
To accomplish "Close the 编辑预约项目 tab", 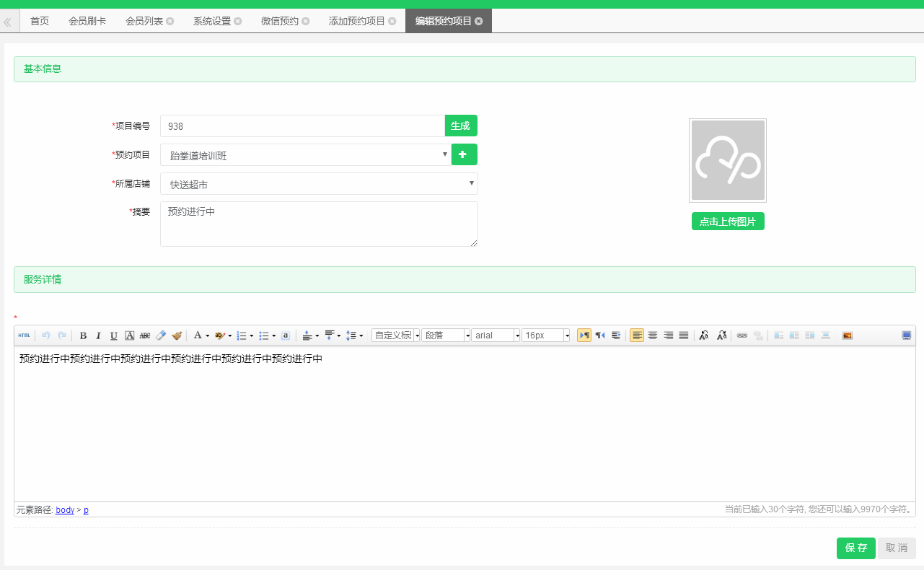I will (x=479, y=22).
